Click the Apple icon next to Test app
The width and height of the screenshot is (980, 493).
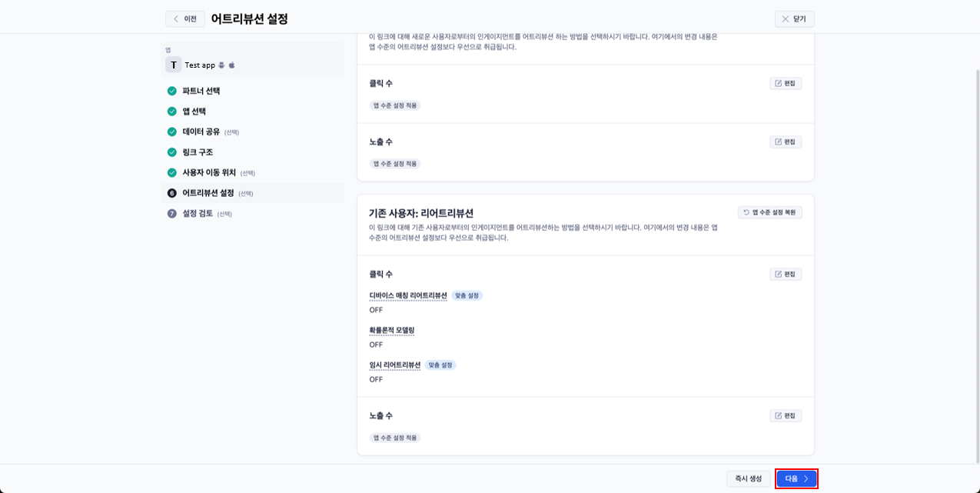click(231, 65)
